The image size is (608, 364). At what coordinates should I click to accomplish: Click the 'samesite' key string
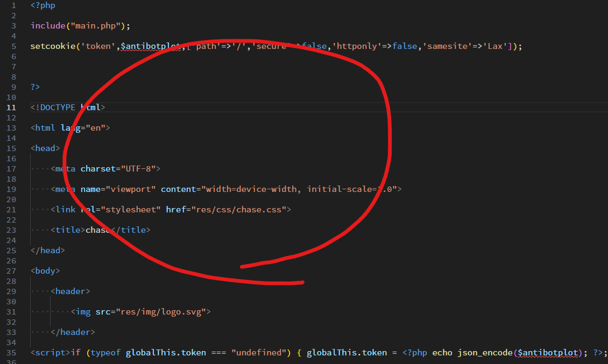448,46
